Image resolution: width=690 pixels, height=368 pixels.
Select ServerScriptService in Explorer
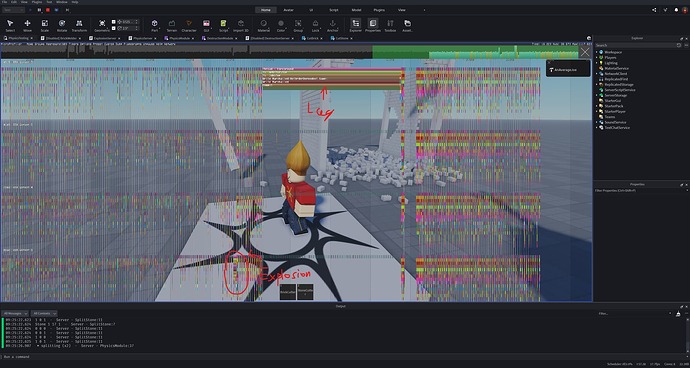pos(620,90)
